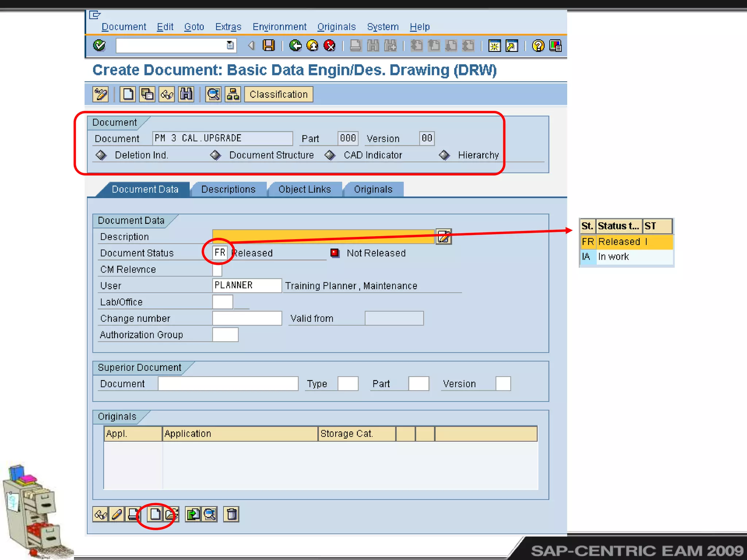Click the green checkmark Enter icon
Viewport: 747px width, 560px height.
(x=99, y=46)
